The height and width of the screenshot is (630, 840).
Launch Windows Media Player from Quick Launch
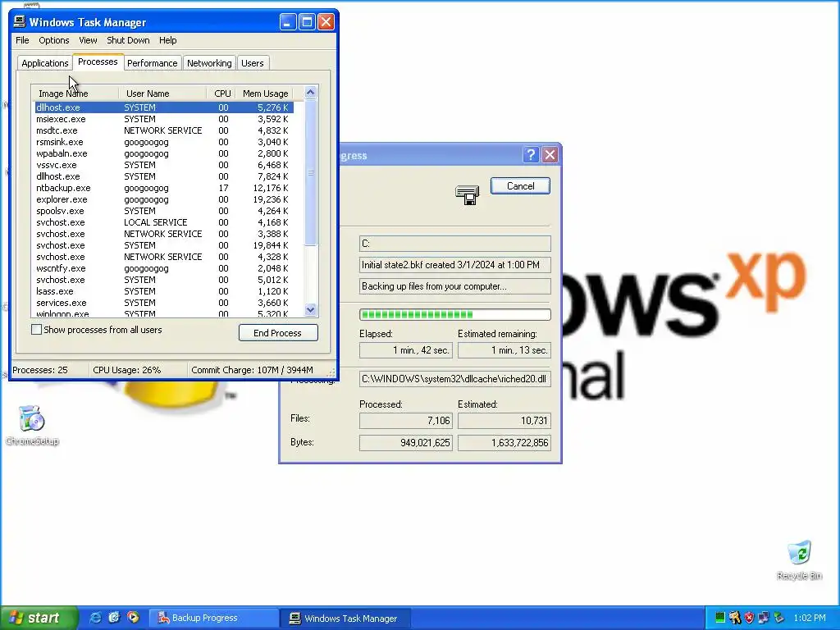(133, 618)
